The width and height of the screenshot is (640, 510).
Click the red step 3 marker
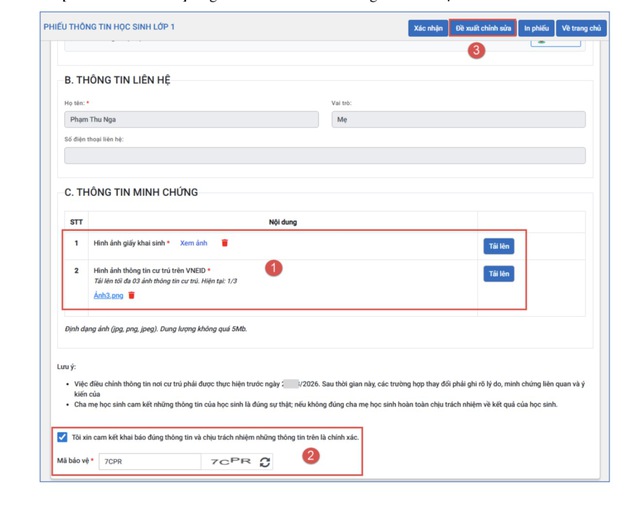coord(477,51)
